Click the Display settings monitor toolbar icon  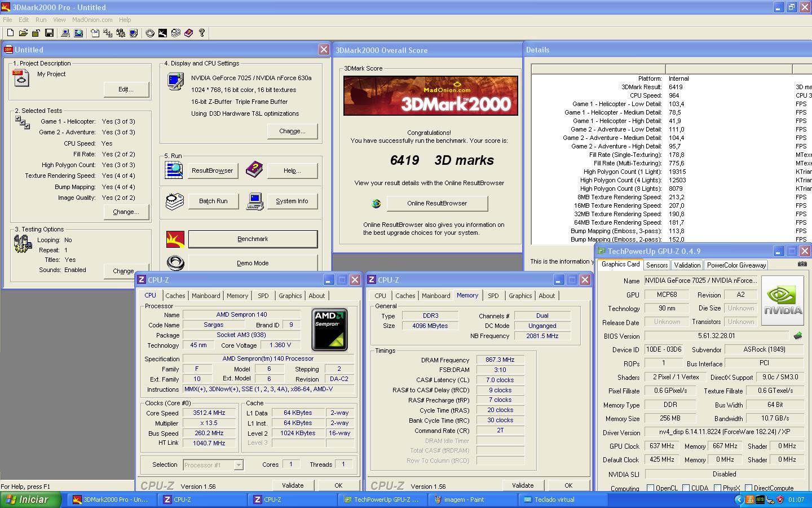pos(134,33)
